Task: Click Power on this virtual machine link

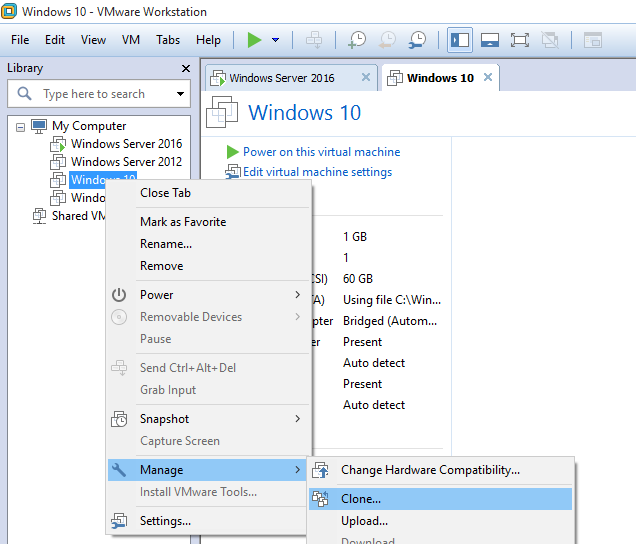Action: tap(322, 152)
